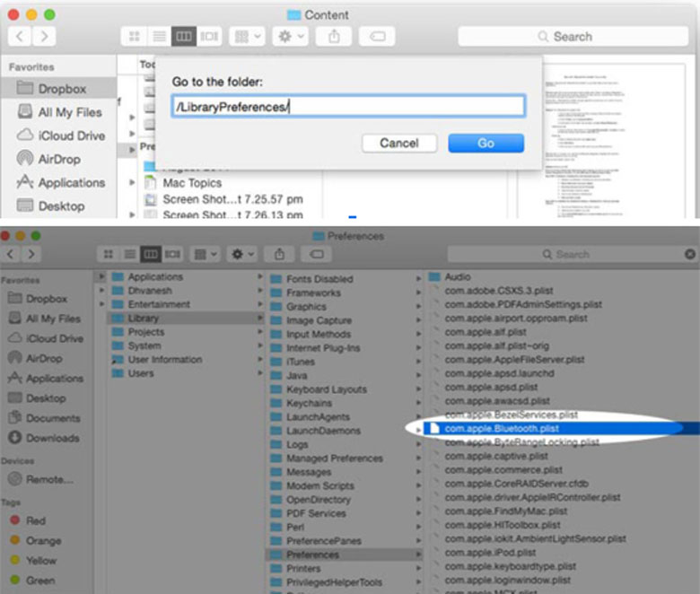Click the Back arrow in the Content window
700x594 pixels.
pos(20,37)
